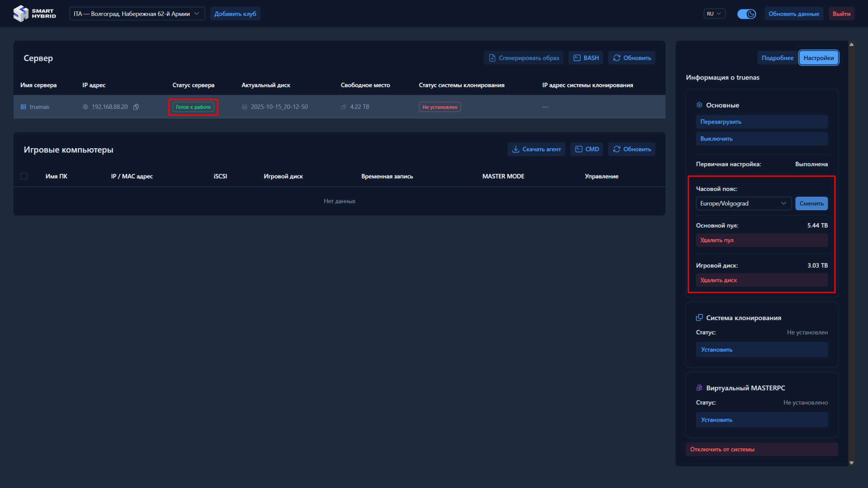Click the BASH terminal button
This screenshot has height=488, width=868.
585,58
